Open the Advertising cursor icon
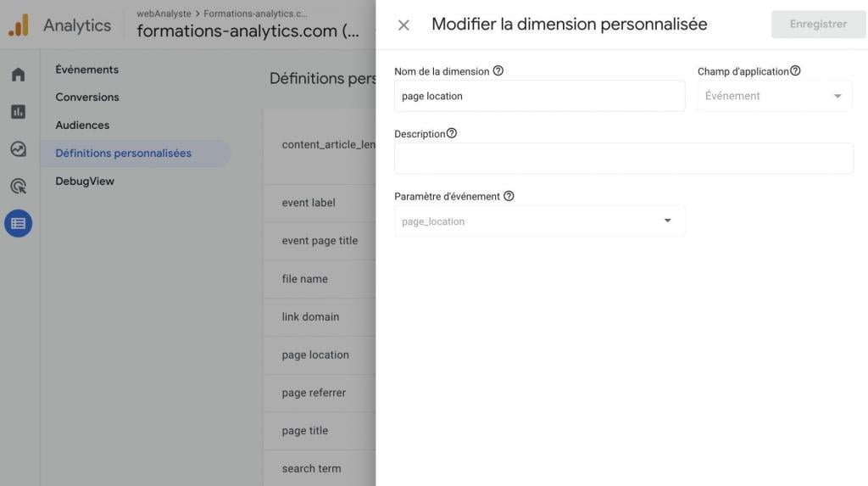Image resolution: width=868 pixels, height=486 pixels. tap(19, 187)
